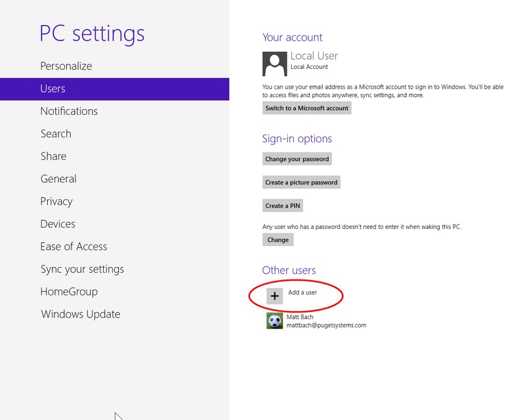Click Matt Bach's soccer ball avatar

[274, 321]
